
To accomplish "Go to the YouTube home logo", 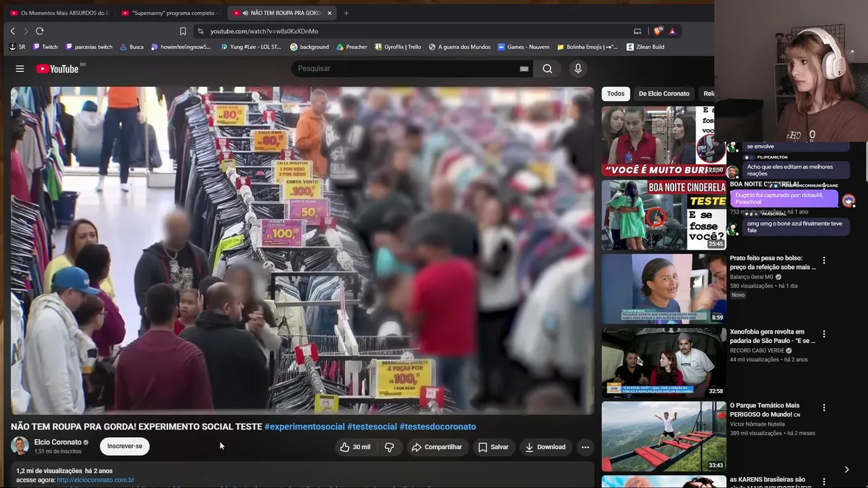I will pyautogui.click(x=58, y=68).
